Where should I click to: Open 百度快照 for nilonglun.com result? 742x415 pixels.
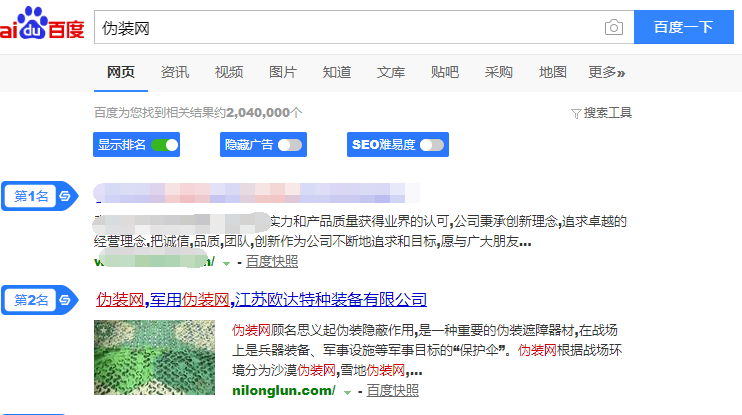[x=392, y=390]
